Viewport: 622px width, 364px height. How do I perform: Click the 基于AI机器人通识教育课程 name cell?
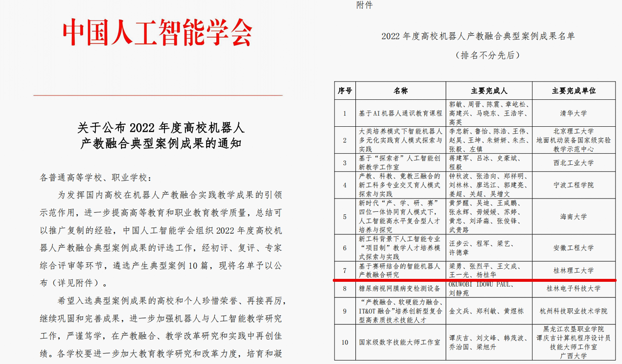tap(400, 113)
